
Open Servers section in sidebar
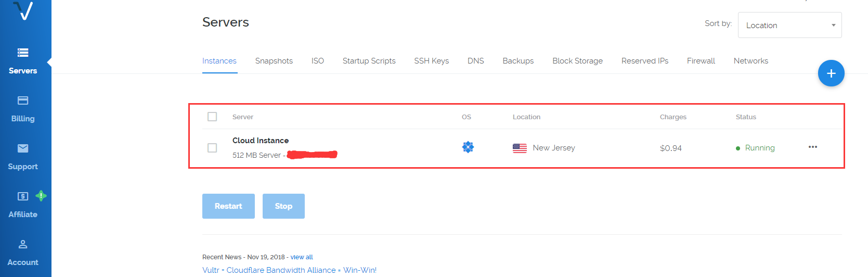point(23,61)
